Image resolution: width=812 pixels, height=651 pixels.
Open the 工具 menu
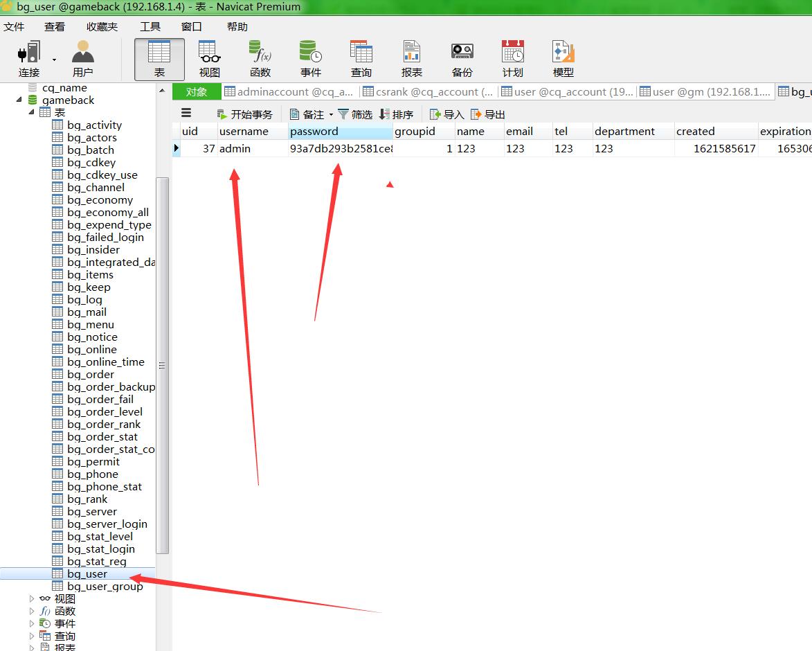coord(150,26)
